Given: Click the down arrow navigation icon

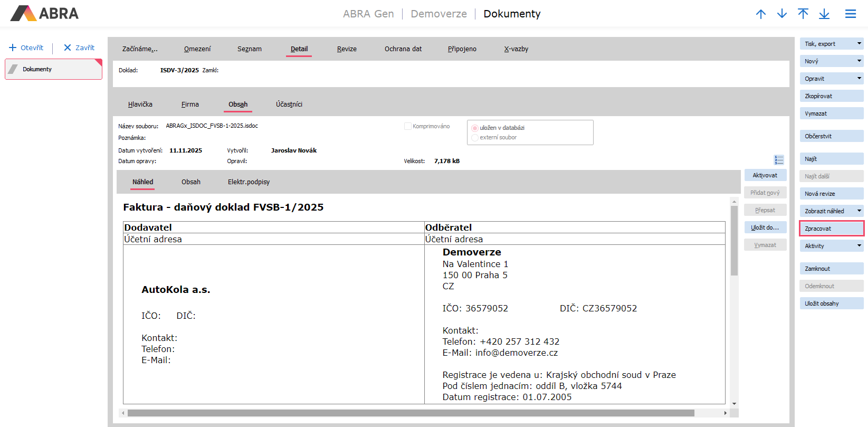Looking at the screenshot, I should tap(782, 14).
